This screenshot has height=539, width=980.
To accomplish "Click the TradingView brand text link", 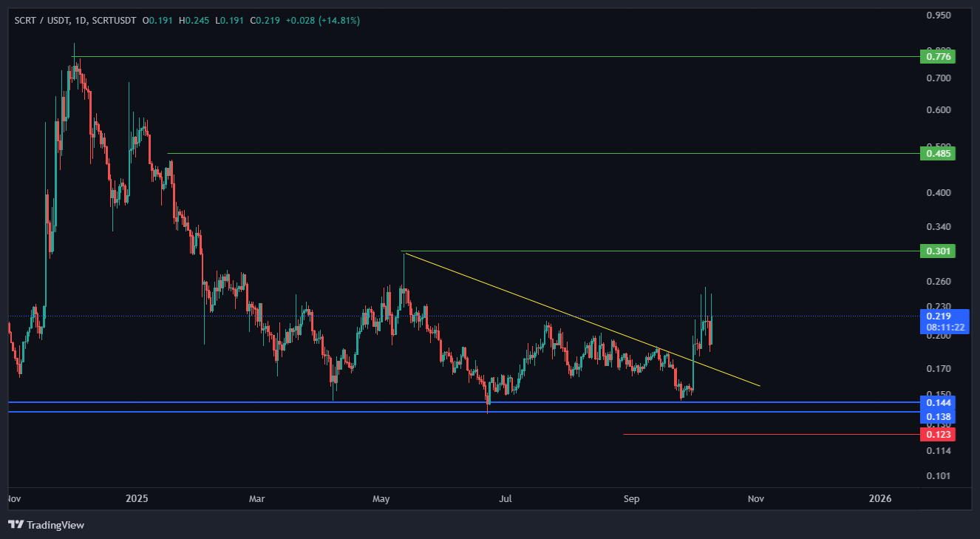I will pyautogui.click(x=55, y=525).
